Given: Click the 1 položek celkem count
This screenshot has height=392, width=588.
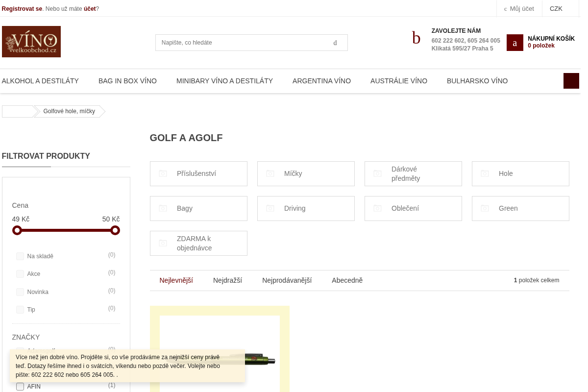Looking at the screenshot, I should (x=537, y=280).
